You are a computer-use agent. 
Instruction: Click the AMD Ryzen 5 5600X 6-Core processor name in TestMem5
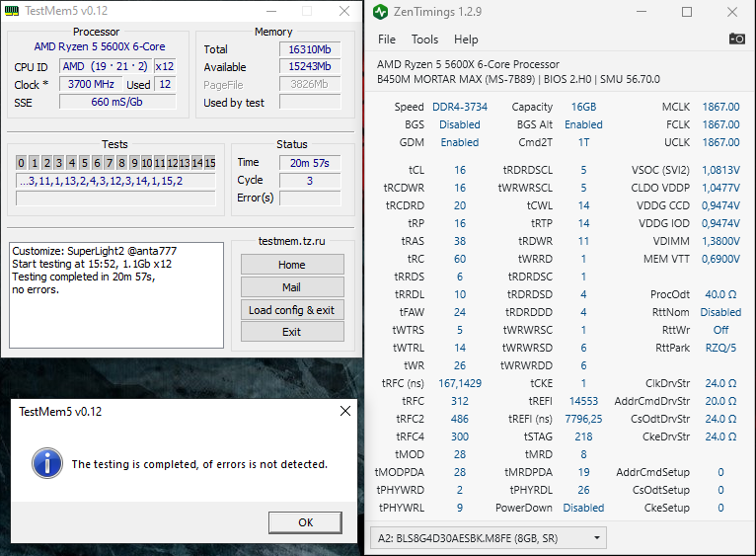100,46
